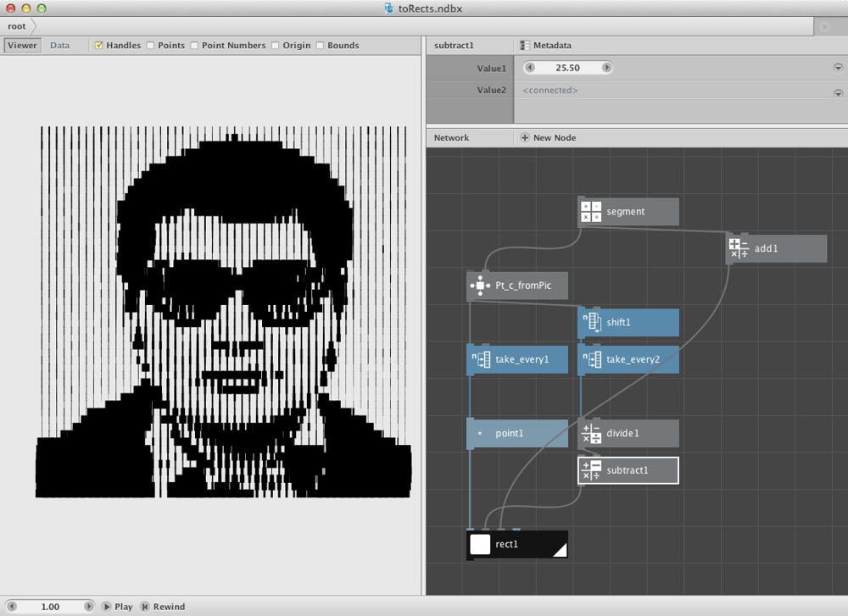Step frame number forward
This screenshot has height=616, width=848.
[89, 607]
